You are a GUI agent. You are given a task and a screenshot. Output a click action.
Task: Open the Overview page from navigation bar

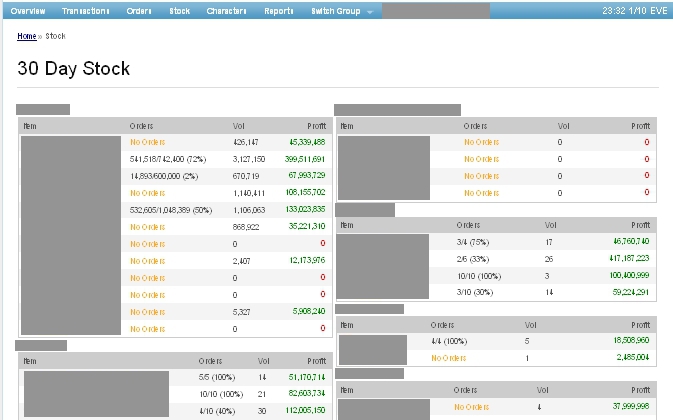(x=28, y=11)
